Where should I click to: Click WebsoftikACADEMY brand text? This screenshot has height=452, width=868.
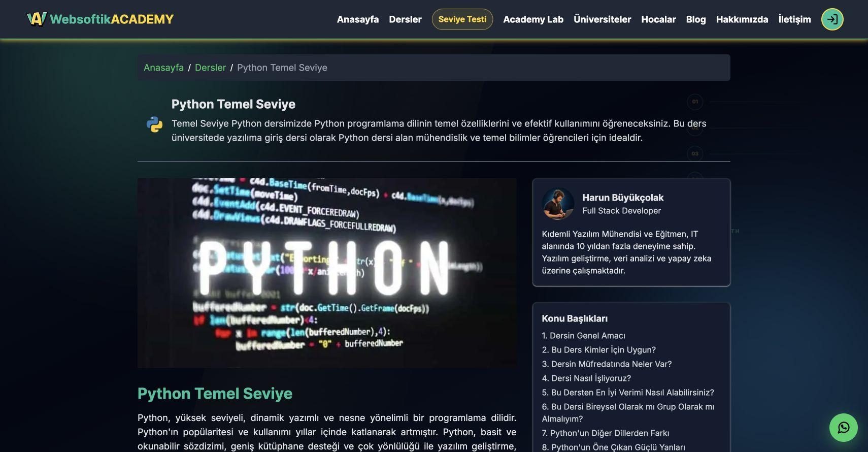click(x=112, y=19)
